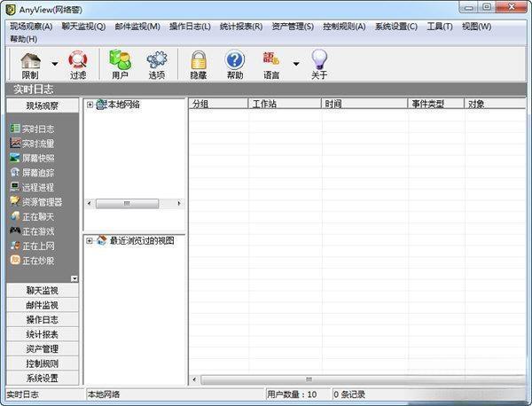Screen dimensions: 532x406
Task: Click the sidebar scroll-down arrow button
Action: click(74, 279)
